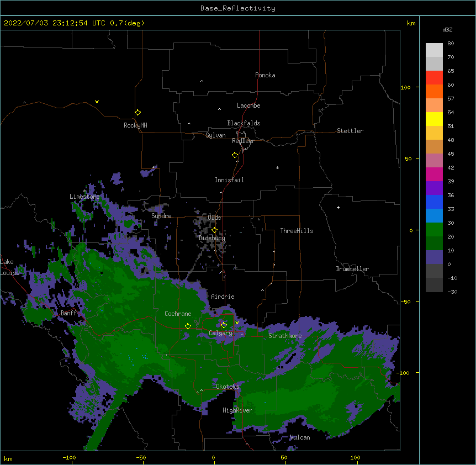This screenshot has height=465, width=476.
Task: Click the Lacombe town label
Action: coord(248,105)
